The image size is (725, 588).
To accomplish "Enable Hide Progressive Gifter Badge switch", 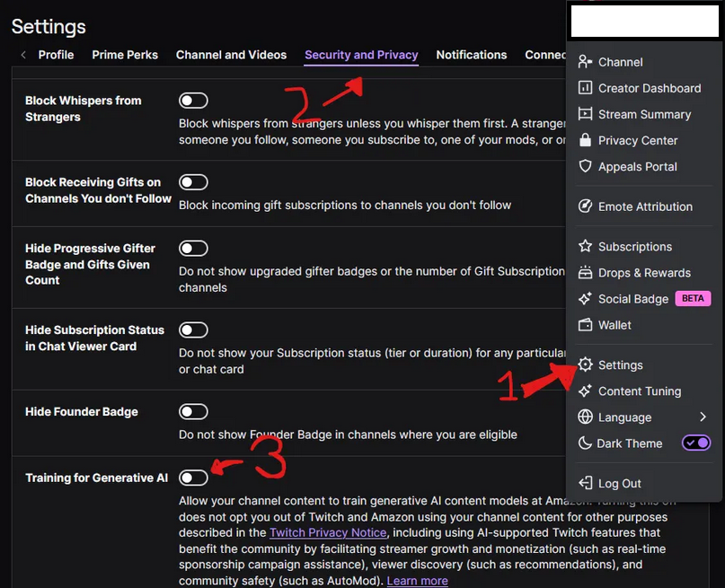I will click(193, 248).
